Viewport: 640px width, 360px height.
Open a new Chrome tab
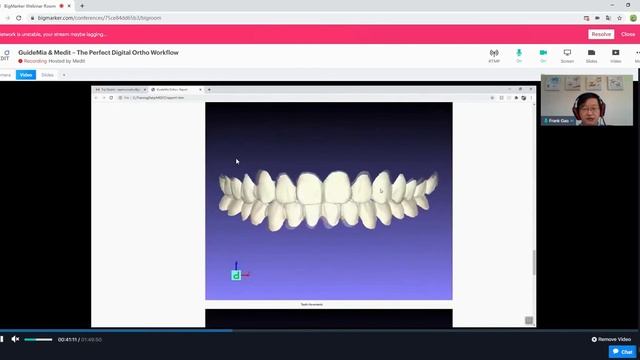tap(82, 6)
